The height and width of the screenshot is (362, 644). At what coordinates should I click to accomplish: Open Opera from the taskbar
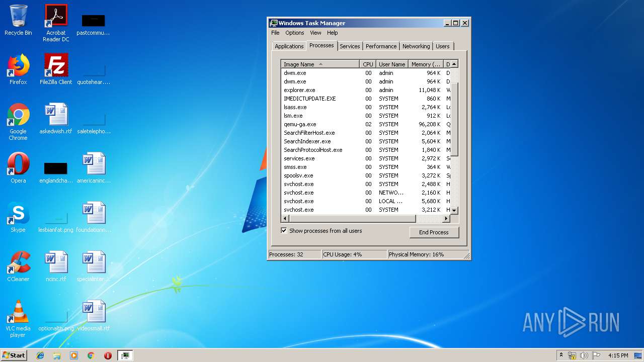[x=108, y=355]
